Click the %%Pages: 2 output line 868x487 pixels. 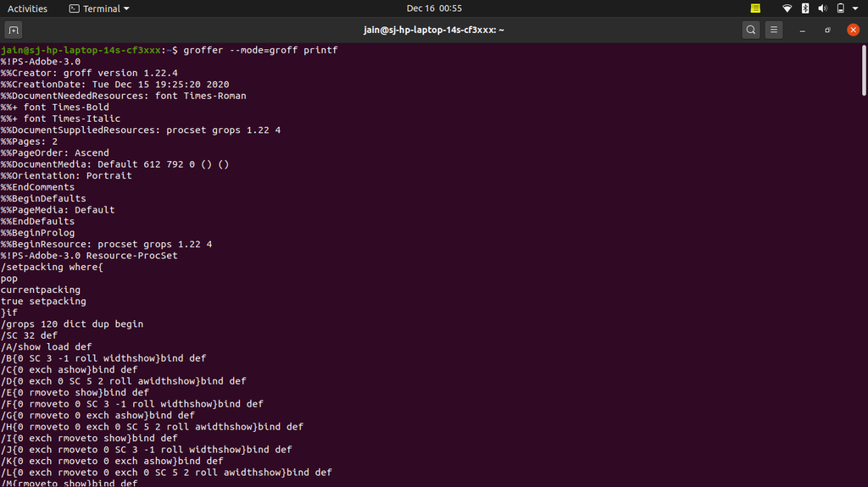tap(29, 141)
